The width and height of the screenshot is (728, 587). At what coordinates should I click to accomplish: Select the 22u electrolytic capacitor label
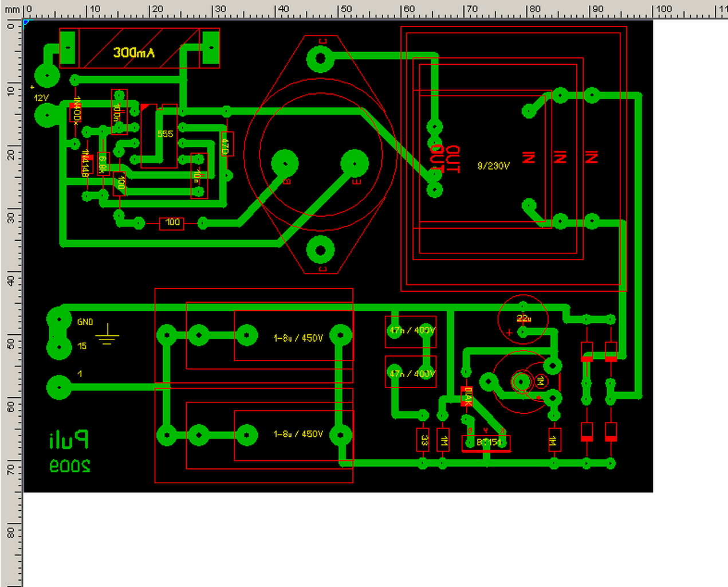click(x=524, y=318)
